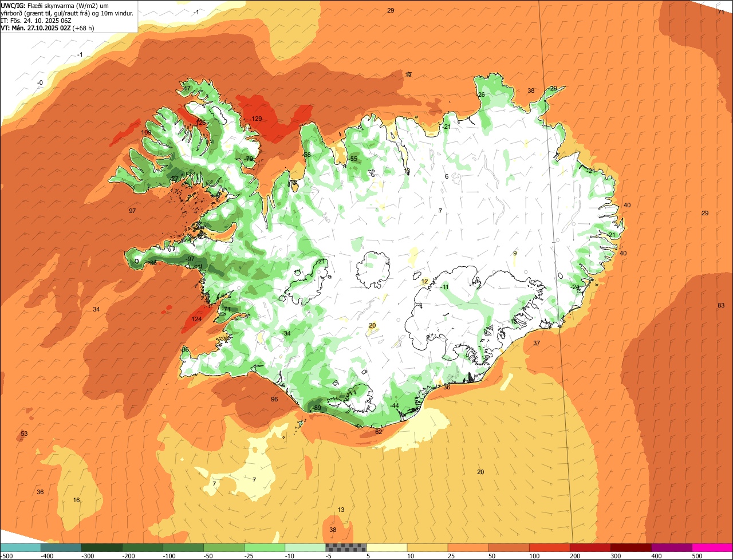Click the '18' value in the southeast
Screen dimensions: 733x560
coord(514,322)
